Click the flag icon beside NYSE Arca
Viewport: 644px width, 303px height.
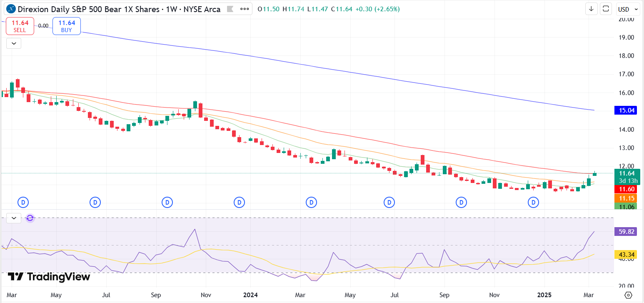tap(230, 9)
